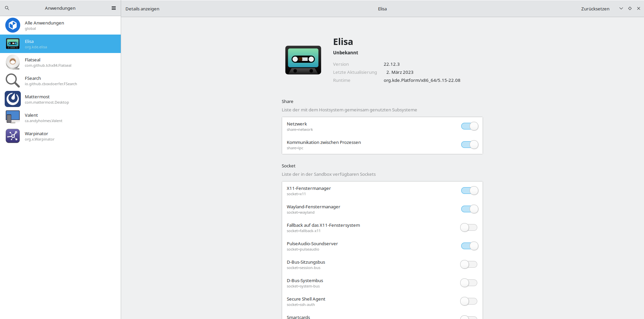This screenshot has width=644, height=319.
Task: Enable the Secure Shell Agent toggle
Action: pyautogui.click(x=469, y=302)
